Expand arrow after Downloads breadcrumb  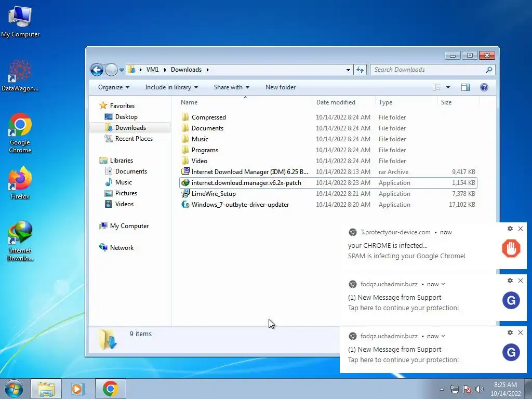[x=207, y=70]
